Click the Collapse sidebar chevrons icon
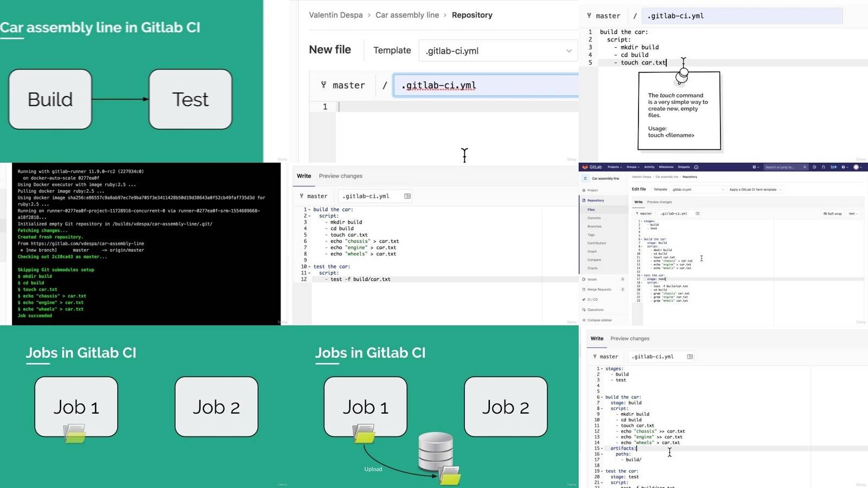 [x=584, y=320]
